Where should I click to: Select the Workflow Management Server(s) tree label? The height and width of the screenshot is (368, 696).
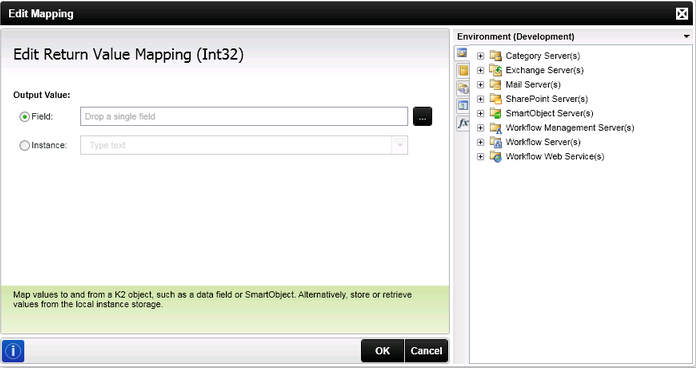tap(569, 128)
